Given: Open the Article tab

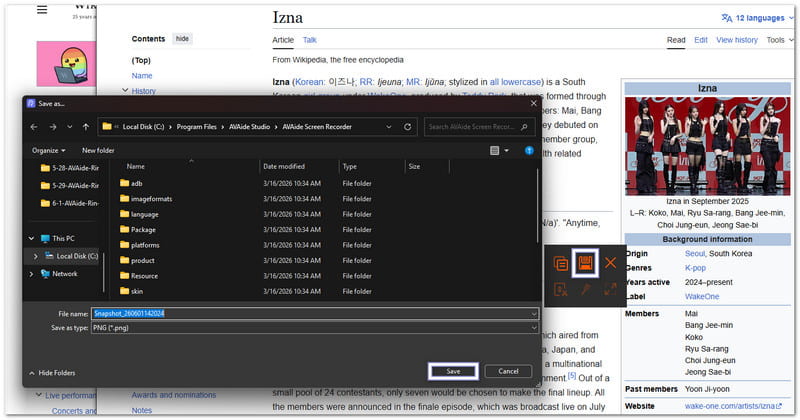Looking at the screenshot, I should [x=283, y=40].
